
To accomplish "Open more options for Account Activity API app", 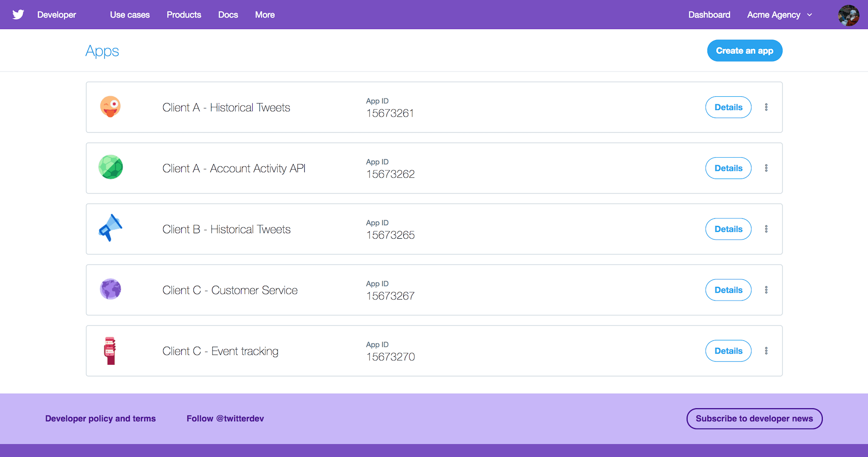I will point(766,168).
